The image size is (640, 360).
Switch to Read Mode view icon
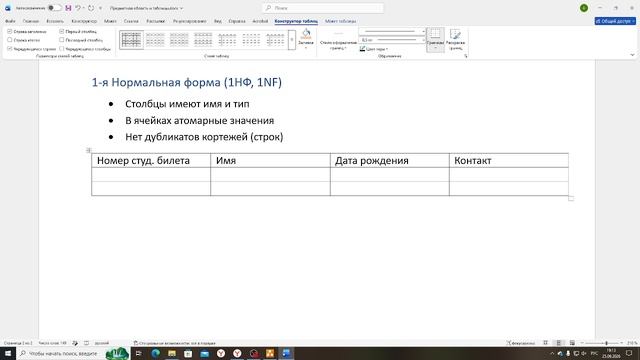tap(545, 343)
